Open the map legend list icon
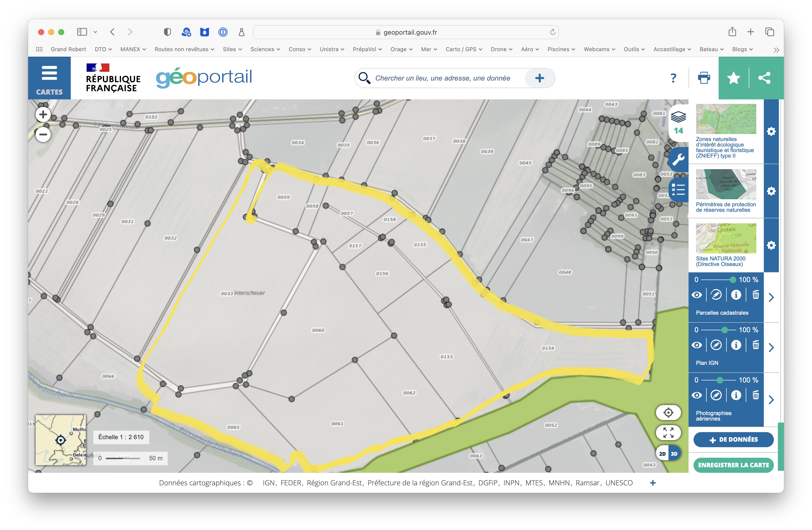The width and height of the screenshot is (812, 530). 678,189
